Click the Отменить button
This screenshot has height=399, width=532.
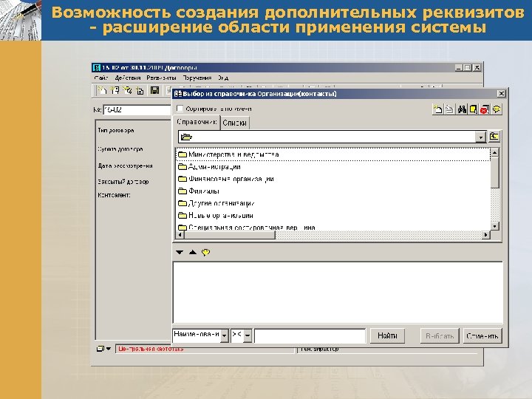click(x=482, y=335)
